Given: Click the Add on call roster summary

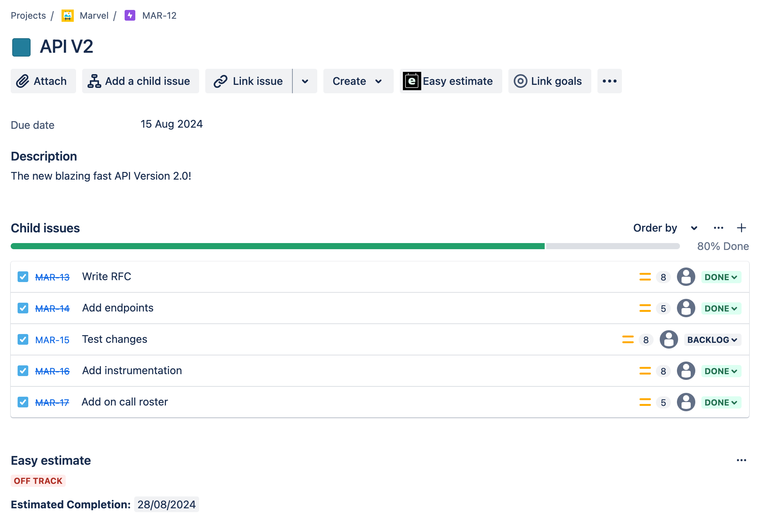Looking at the screenshot, I should point(125,402).
